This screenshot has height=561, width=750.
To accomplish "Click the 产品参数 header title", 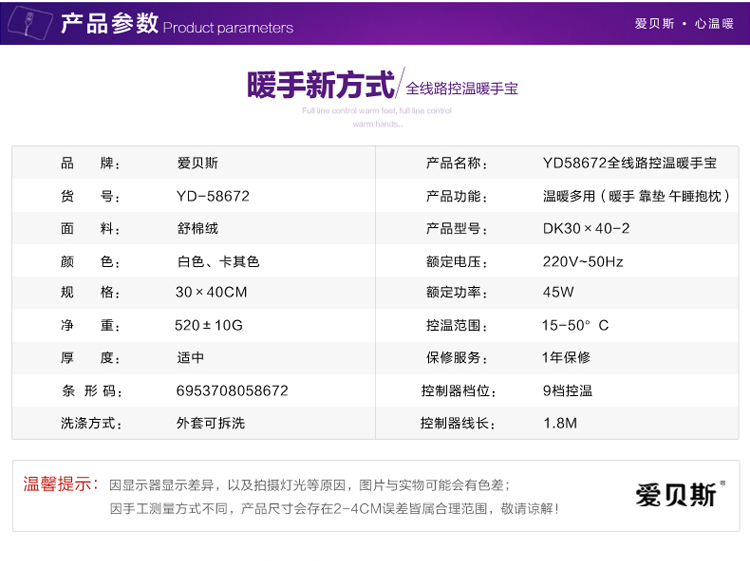I will [x=110, y=23].
